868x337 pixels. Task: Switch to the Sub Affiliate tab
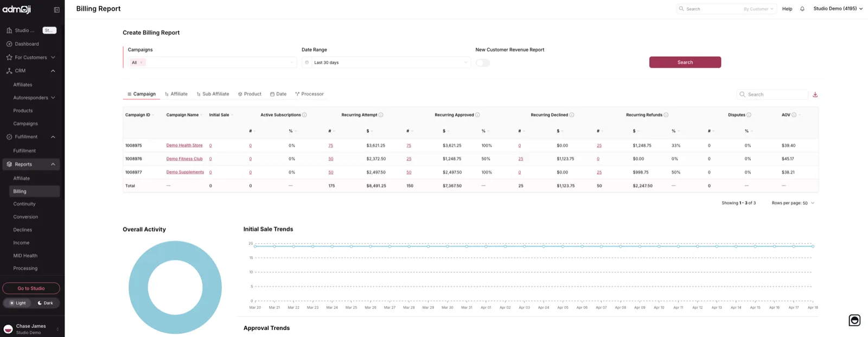213,94
